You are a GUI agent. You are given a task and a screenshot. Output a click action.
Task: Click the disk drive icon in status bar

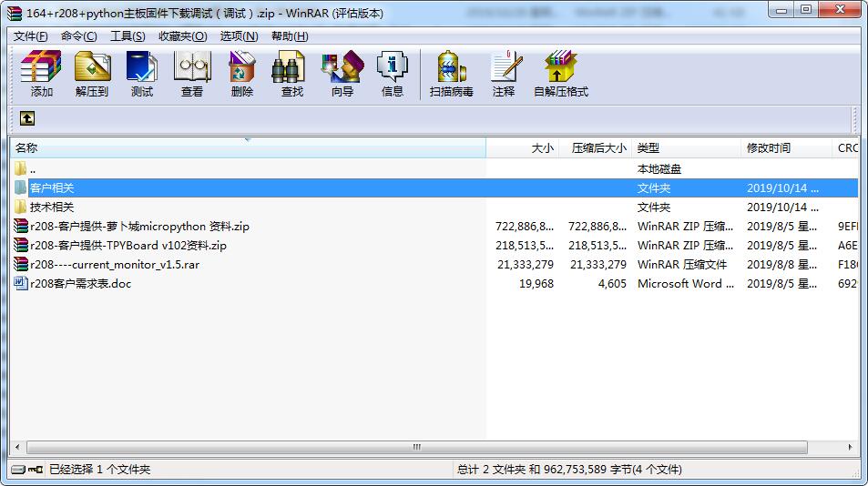pos(18,470)
